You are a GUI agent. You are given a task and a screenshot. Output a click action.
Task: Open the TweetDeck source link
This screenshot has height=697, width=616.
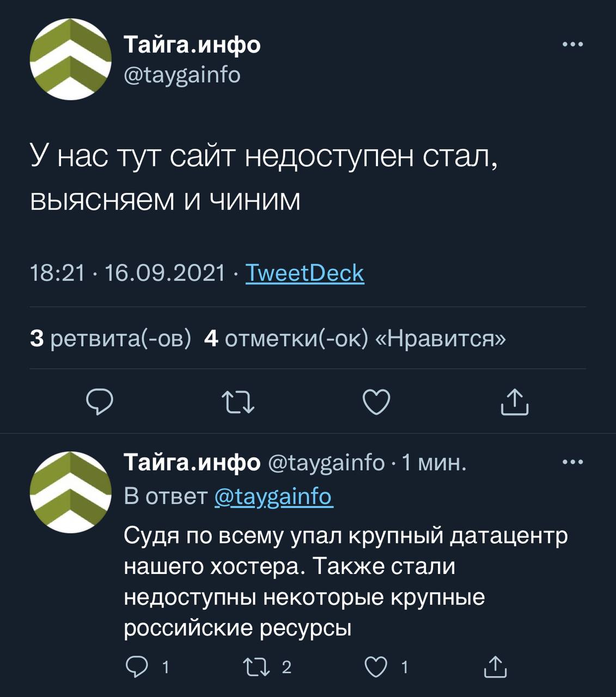304,273
